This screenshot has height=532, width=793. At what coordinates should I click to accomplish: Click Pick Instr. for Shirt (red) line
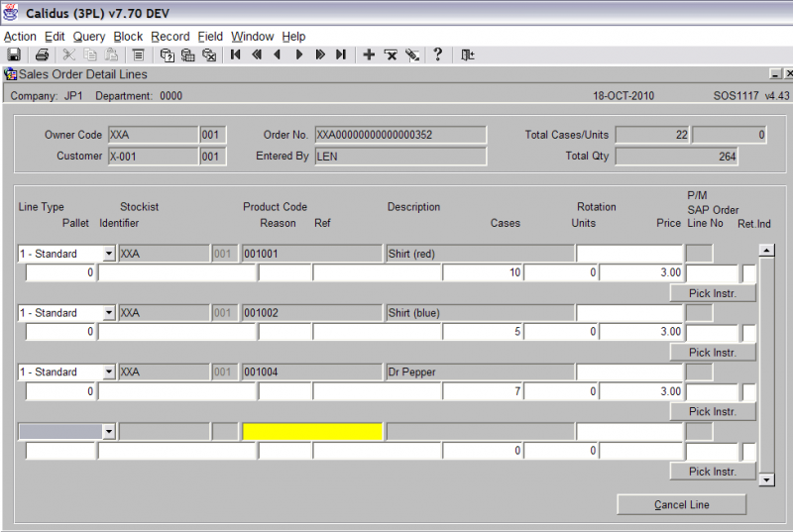click(x=713, y=293)
